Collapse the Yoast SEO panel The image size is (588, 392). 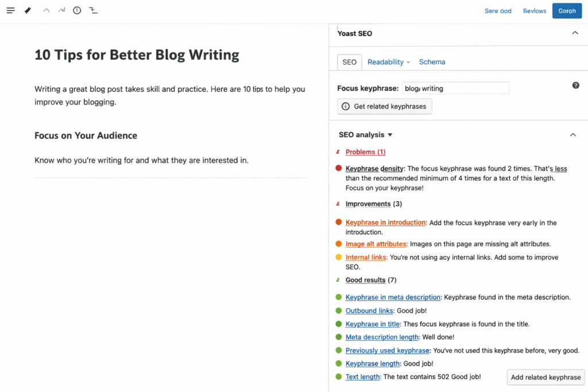[x=575, y=33]
